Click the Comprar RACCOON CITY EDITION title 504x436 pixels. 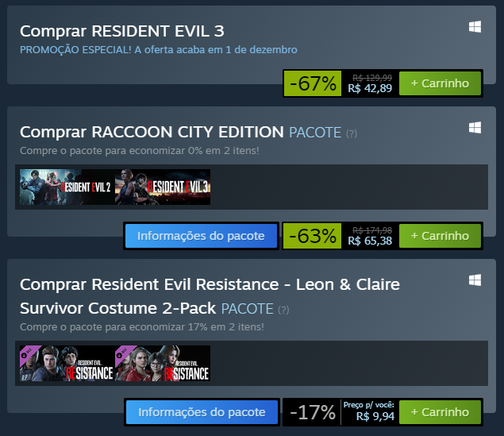[152, 131]
